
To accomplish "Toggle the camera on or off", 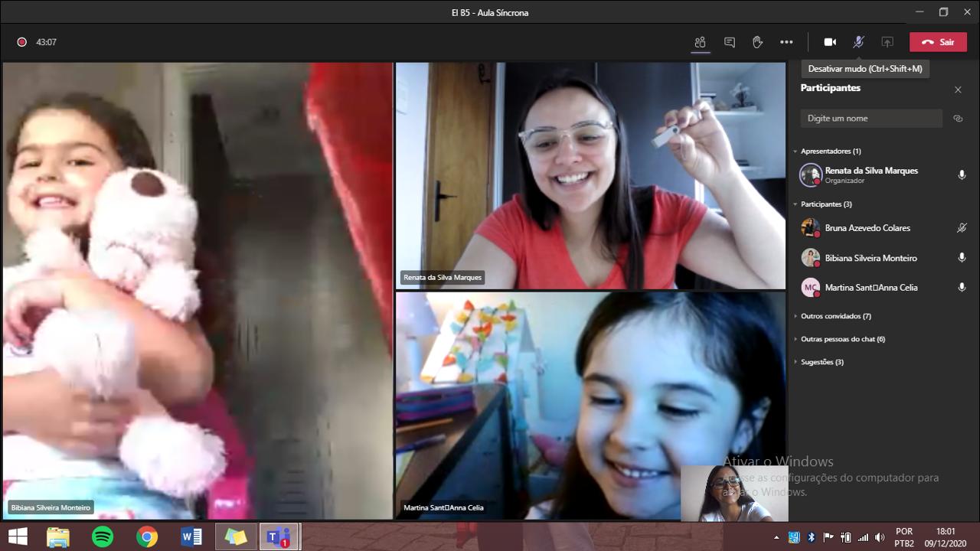I will [830, 42].
